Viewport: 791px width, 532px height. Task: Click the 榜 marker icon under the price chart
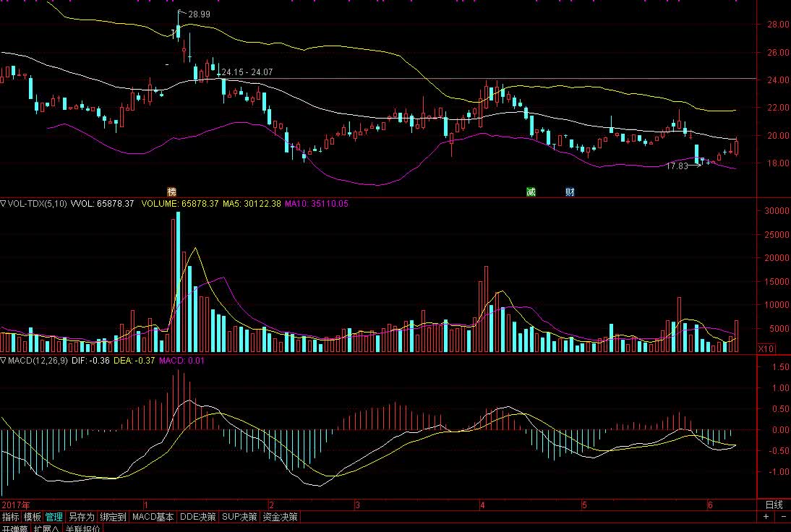[171, 192]
